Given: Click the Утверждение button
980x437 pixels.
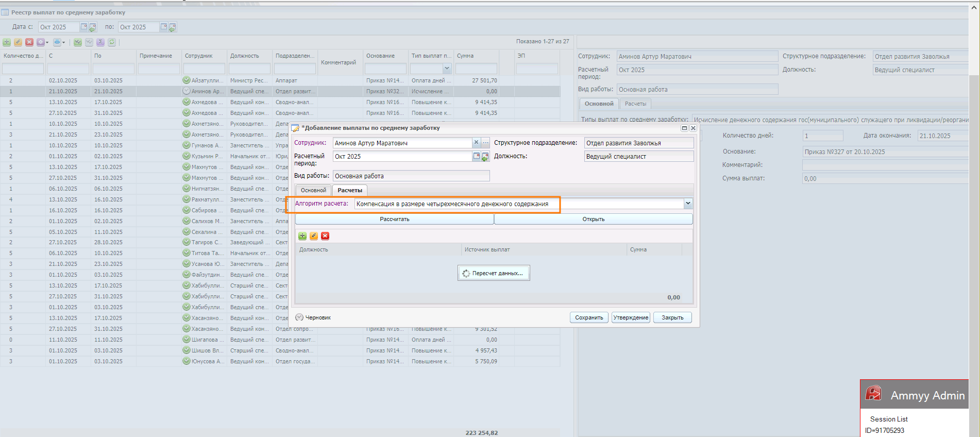Looking at the screenshot, I should [x=631, y=317].
